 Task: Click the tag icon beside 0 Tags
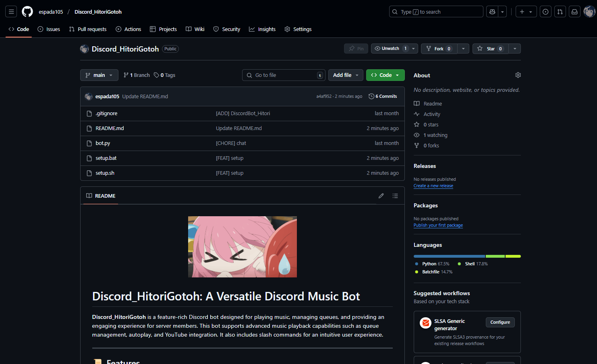156,75
